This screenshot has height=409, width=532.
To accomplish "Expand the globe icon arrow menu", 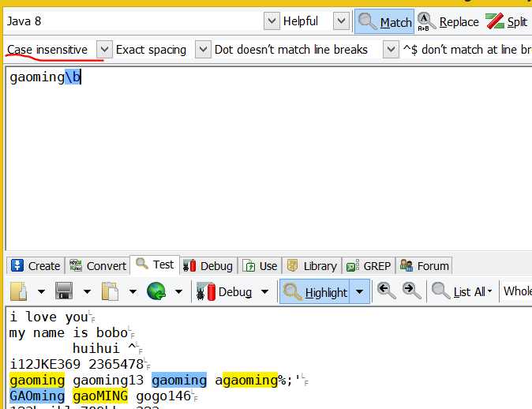I will click(179, 291).
